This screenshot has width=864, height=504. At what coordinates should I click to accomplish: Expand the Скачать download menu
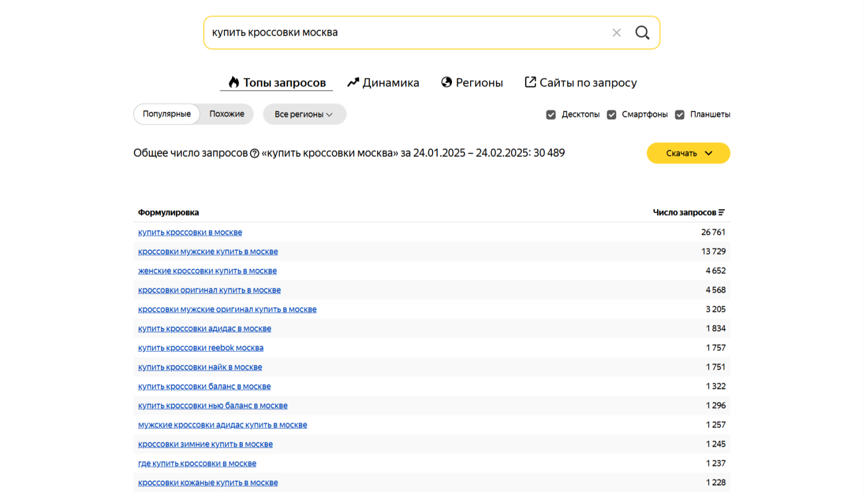pyautogui.click(x=688, y=153)
